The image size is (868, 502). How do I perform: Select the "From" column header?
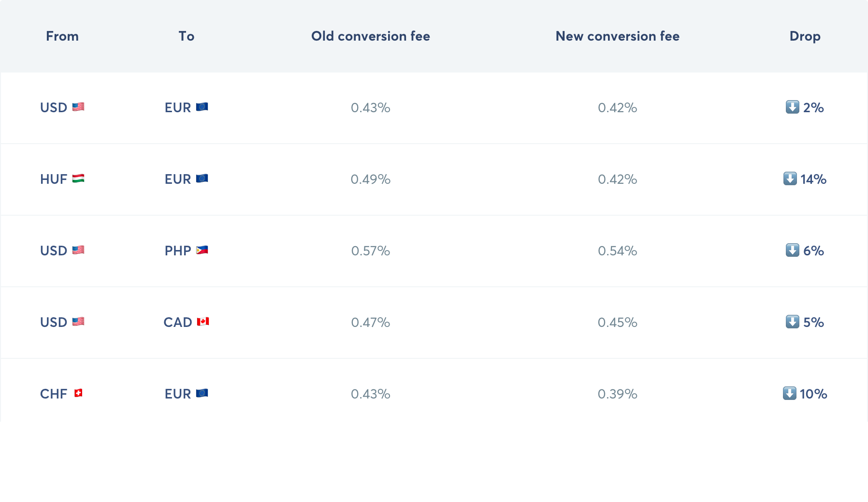pyautogui.click(x=62, y=36)
